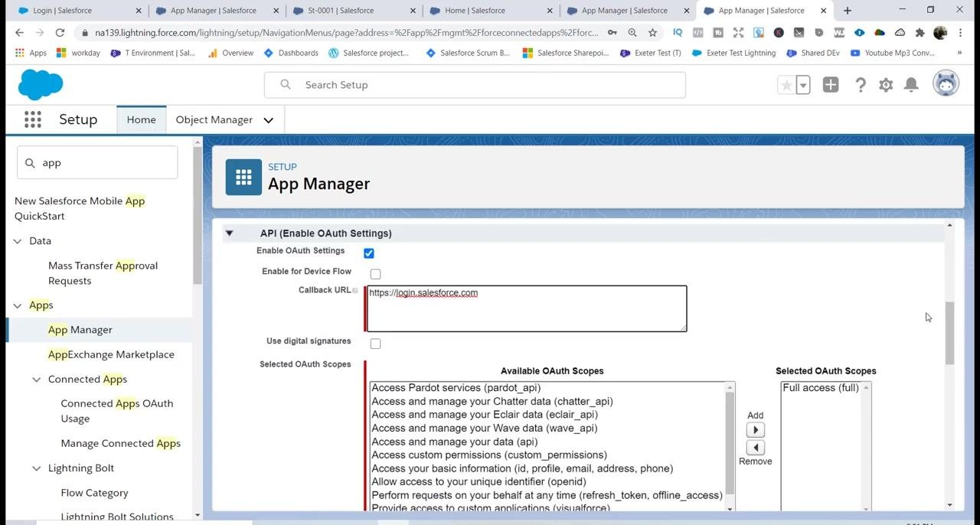Collapse the Connected Apps tree node
The height and width of the screenshot is (525, 980).
[37, 380]
